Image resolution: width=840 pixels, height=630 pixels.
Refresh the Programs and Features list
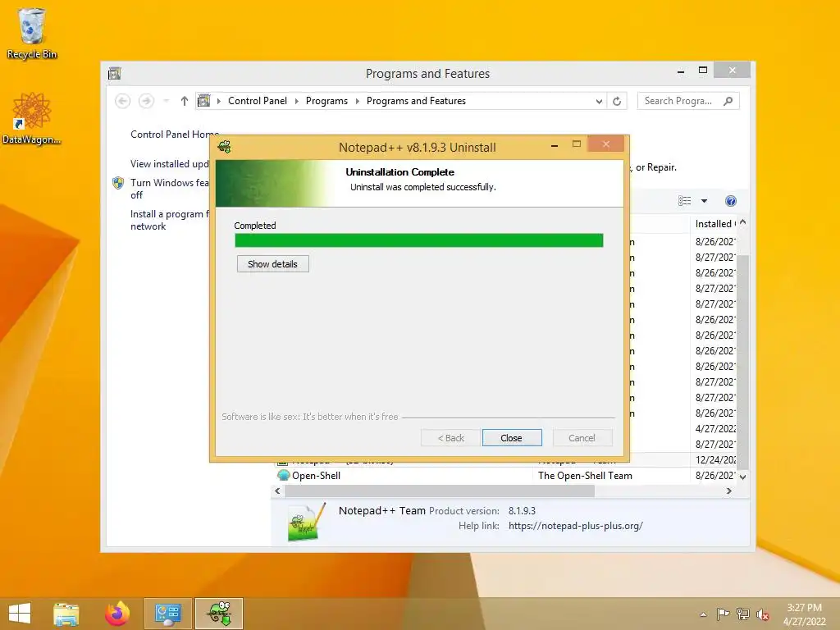pos(617,101)
